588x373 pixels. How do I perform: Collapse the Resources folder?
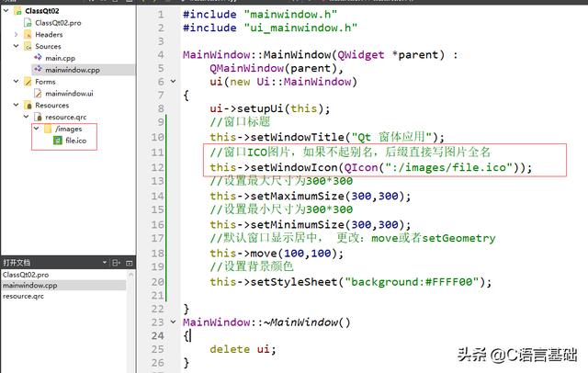point(16,105)
